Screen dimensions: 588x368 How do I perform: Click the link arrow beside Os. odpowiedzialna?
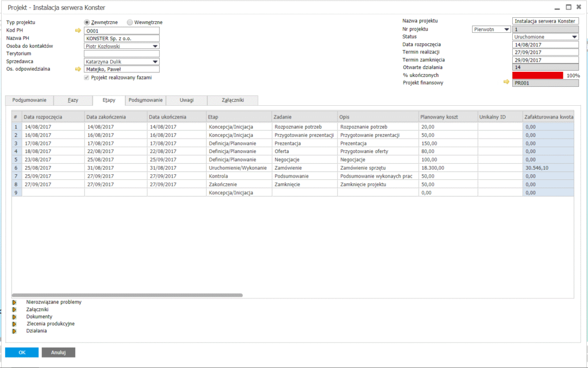pos(78,69)
